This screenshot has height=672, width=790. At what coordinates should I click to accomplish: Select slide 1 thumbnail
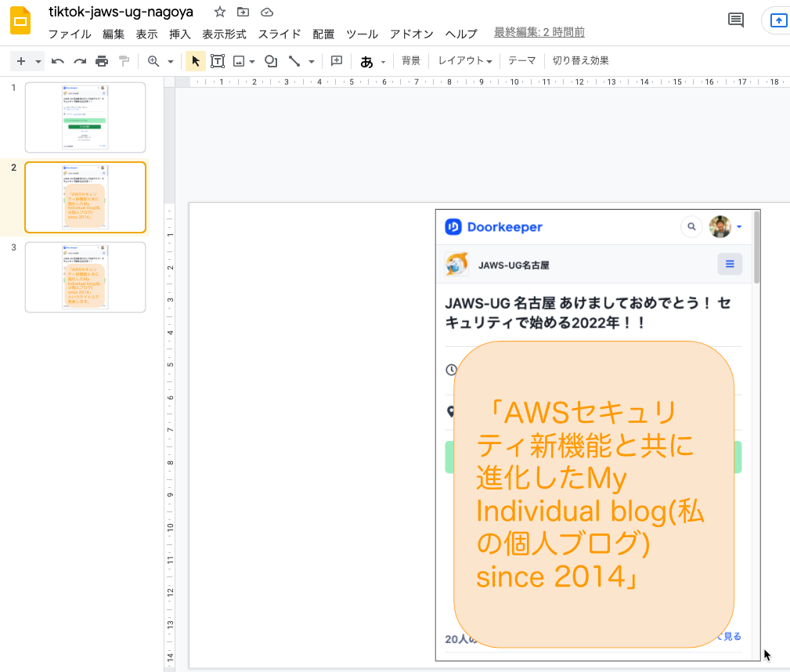click(85, 117)
